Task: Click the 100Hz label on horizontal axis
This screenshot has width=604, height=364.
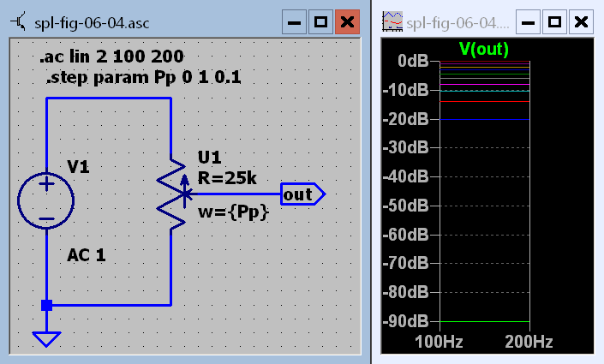Action: (x=440, y=342)
